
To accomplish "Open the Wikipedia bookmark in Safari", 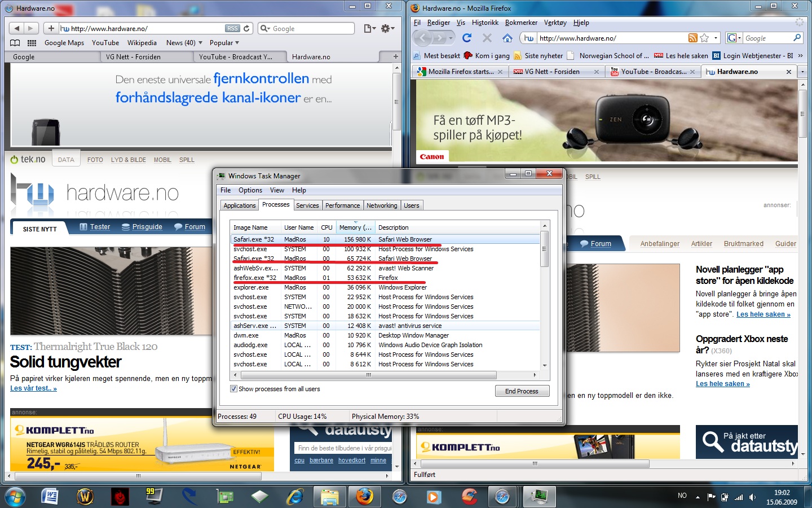I will click(x=142, y=43).
